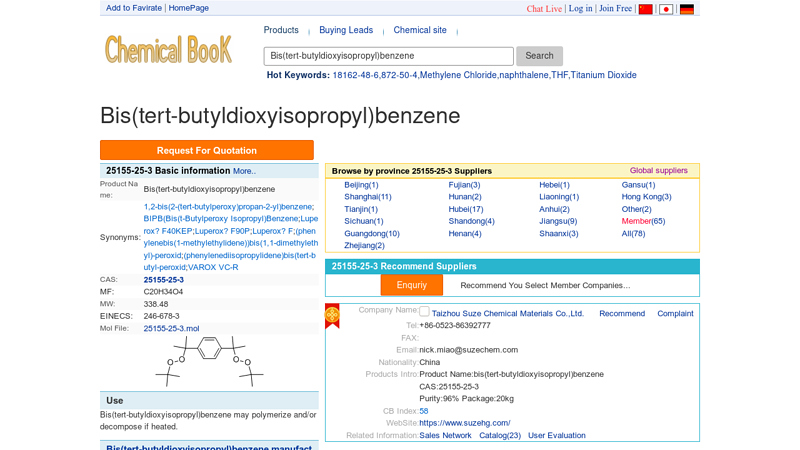800x450 pixels.
Task: Click the Search button
Action: click(x=539, y=56)
